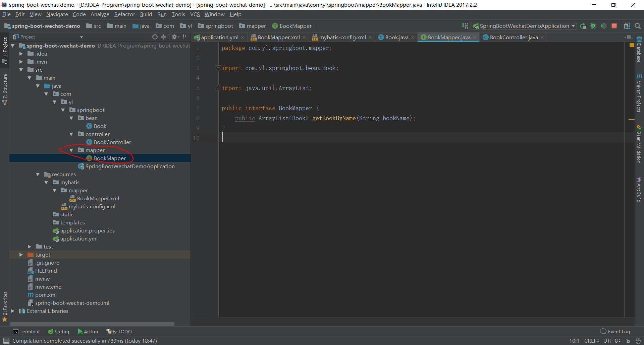Select application.properties in project tree
644x345 pixels.
[x=84, y=230]
